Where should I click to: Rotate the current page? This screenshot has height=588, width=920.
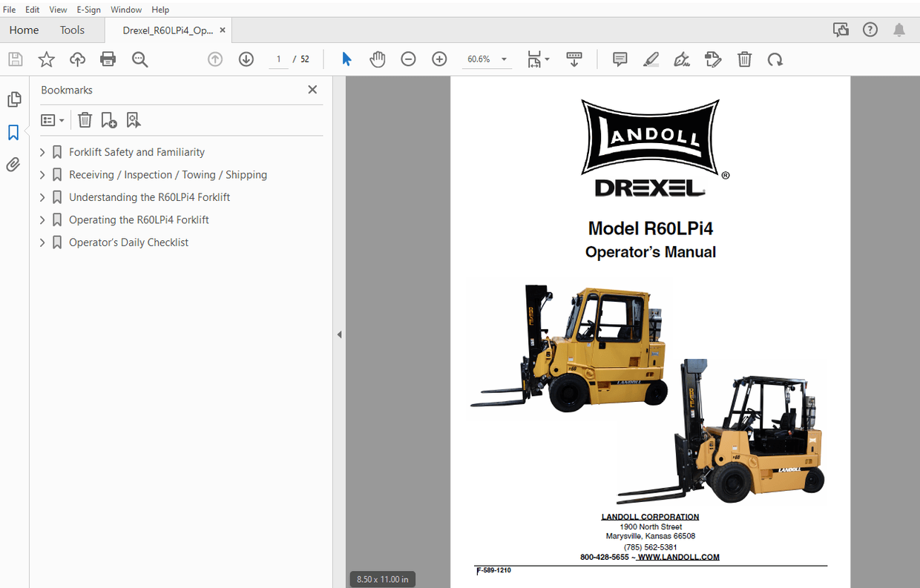coord(775,59)
